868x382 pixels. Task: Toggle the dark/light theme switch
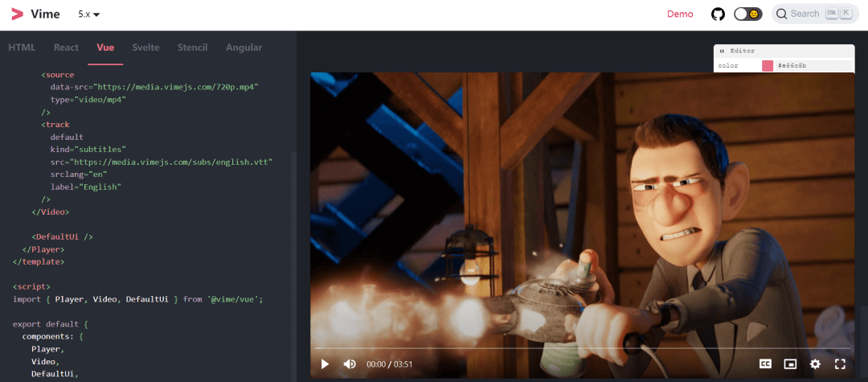pos(748,14)
